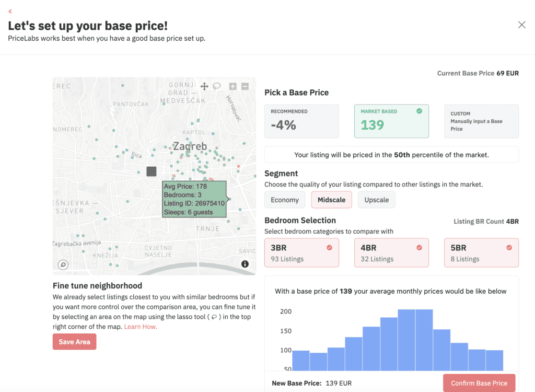535x392 pixels.
Task: Zoom in the map with plus icon
Action: tap(233, 87)
